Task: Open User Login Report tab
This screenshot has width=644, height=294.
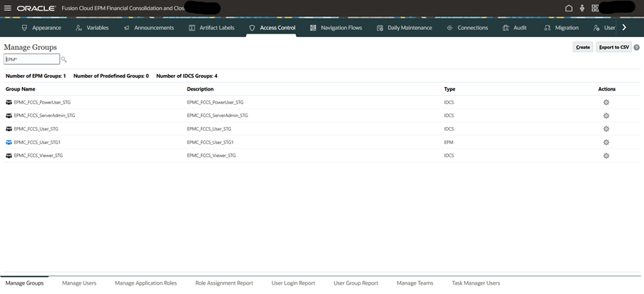Action: (x=293, y=283)
